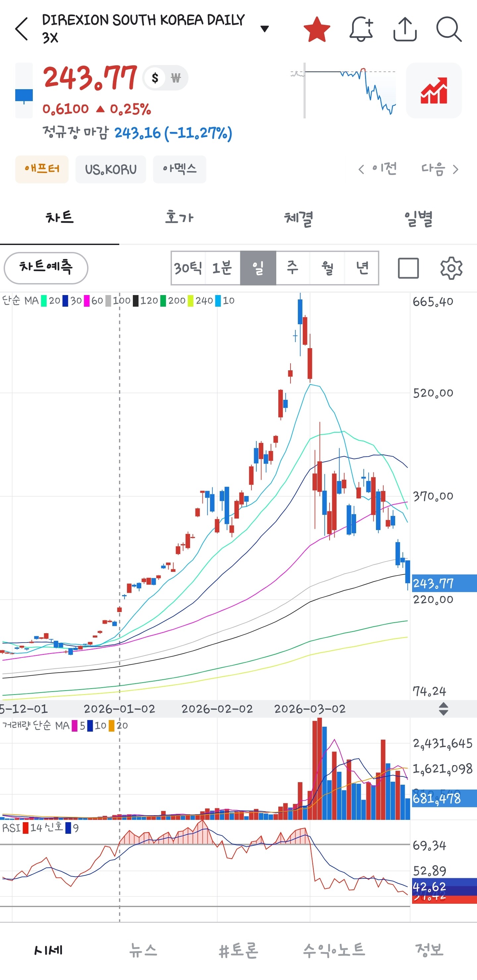
Task: Tap the back arrow icon
Action: (22, 29)
